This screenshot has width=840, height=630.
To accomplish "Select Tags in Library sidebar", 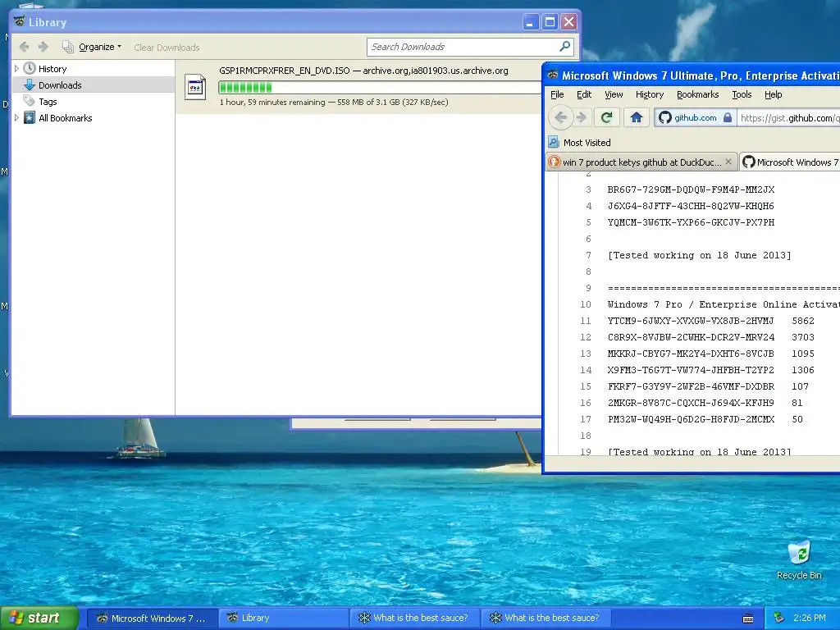I will click(48, 102).
